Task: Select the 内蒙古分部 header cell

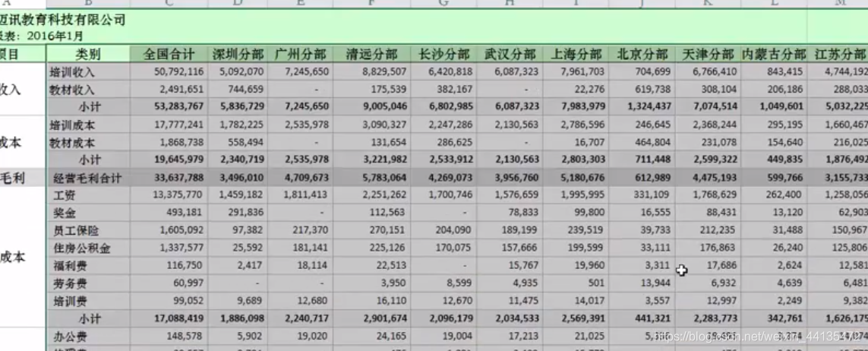Action: pos(774,54)
